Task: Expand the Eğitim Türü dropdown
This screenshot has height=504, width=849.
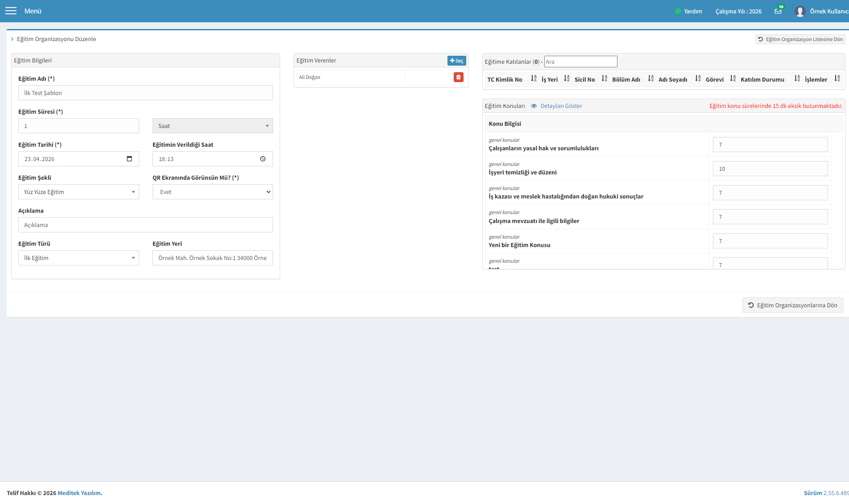Action: 79,258
